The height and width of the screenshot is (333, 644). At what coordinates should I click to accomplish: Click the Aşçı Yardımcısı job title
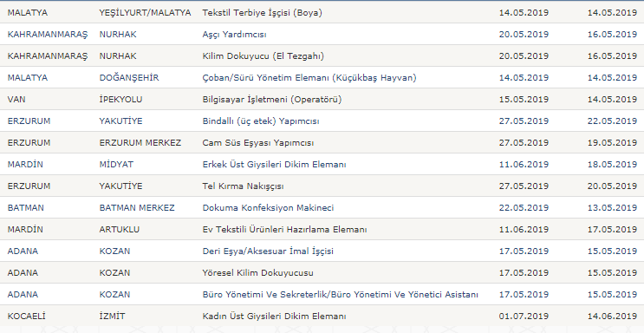(234, 35)
